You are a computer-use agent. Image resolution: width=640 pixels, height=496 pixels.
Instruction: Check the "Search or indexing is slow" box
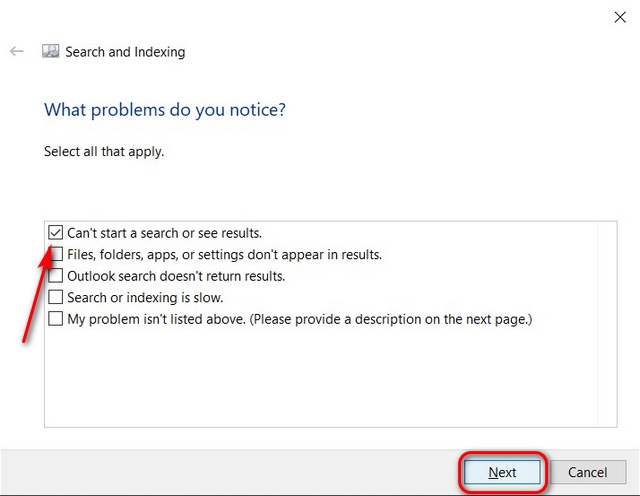[x=55, y=297]
